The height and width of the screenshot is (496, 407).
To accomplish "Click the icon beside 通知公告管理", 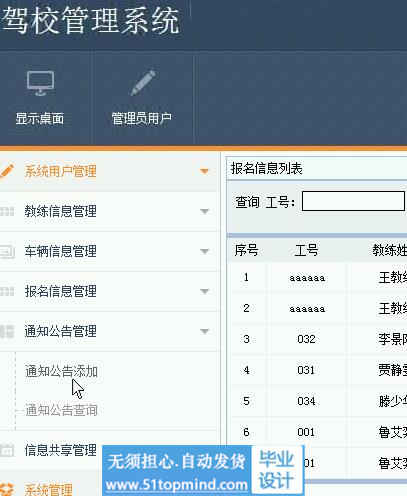I will tap(7, 331).
